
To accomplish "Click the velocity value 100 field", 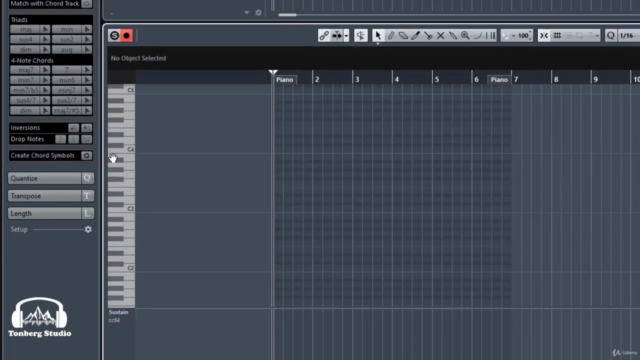I will coord(522,36).
